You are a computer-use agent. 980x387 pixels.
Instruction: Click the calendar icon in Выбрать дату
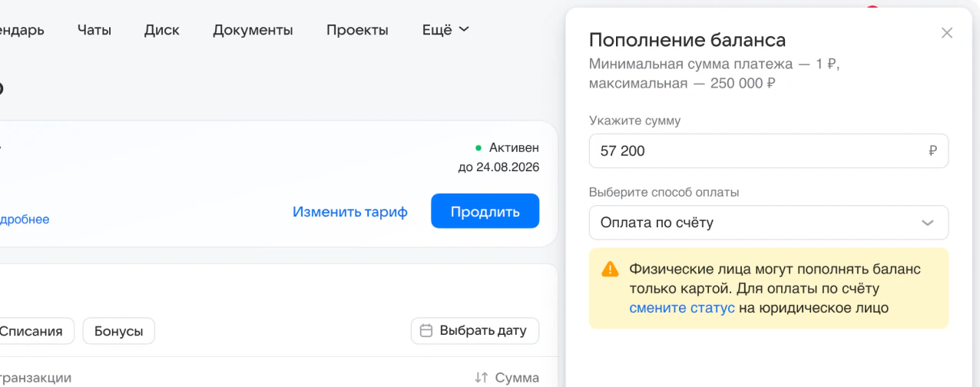(x=426, y=331)
